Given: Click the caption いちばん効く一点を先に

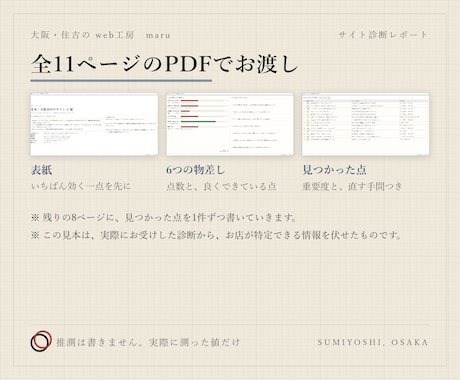Looking at the screenshot, I should tap(81, 186).
